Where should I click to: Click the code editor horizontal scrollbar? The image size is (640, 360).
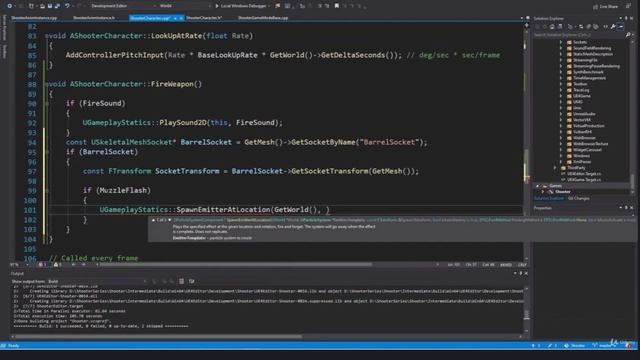(236, 265)
